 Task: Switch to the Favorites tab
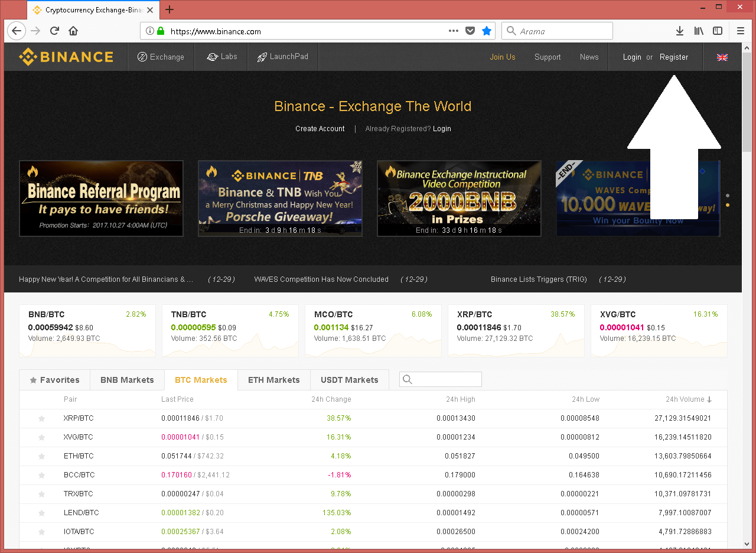click(55, 380)
